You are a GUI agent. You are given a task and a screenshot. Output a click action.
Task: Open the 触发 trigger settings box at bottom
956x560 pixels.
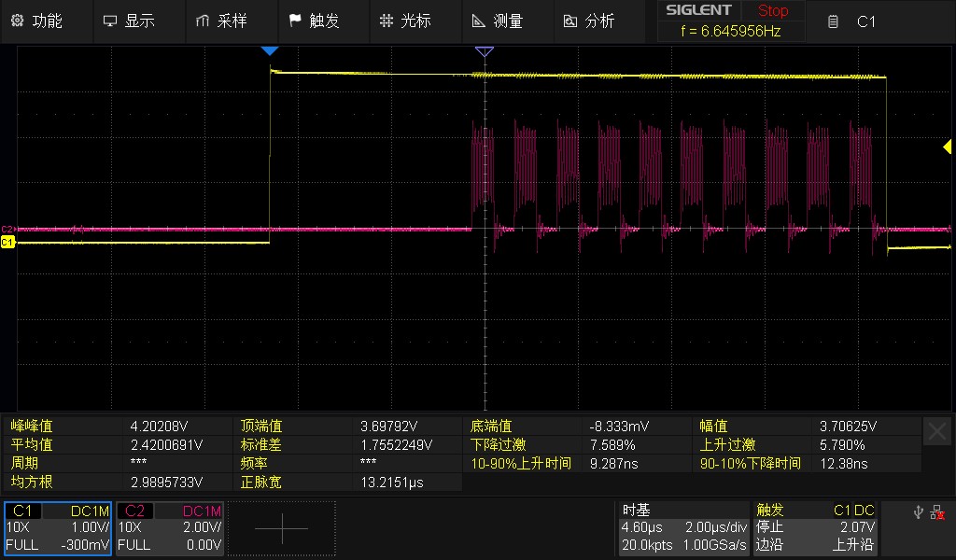click(x=816, y=528)
